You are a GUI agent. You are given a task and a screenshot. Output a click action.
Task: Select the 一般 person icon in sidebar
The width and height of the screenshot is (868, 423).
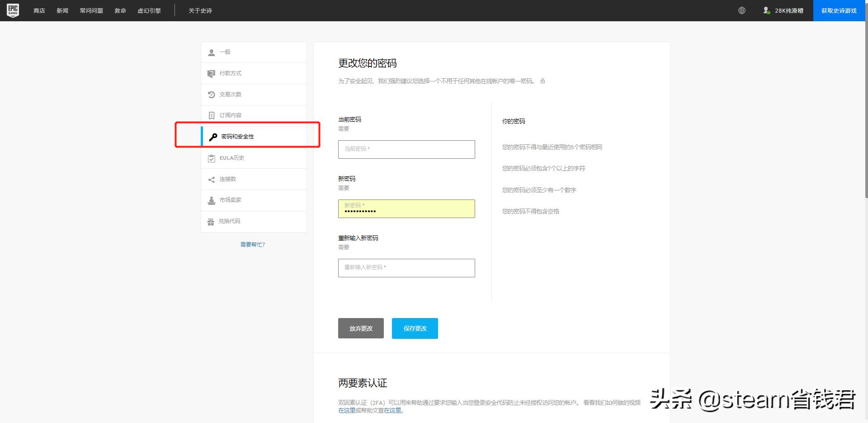click(211, 52)
